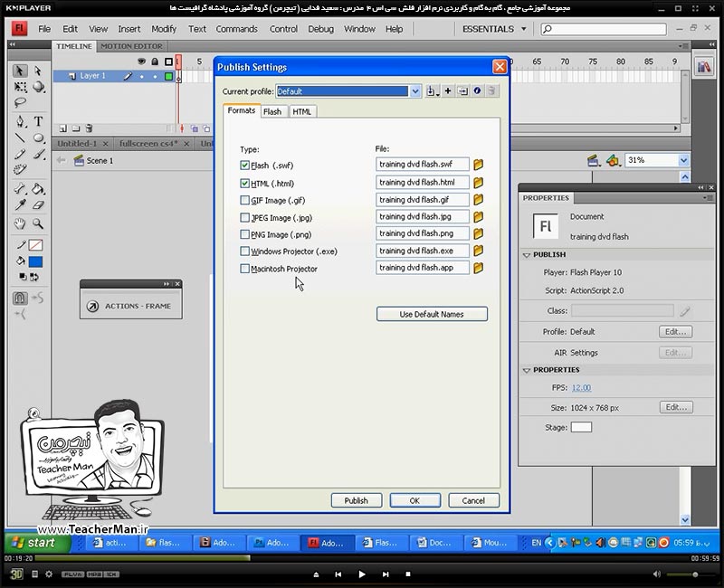Open ESSENTIALS workspace dropdown
The width and height of the screenshot is (724, 588).
pos(494,29)
